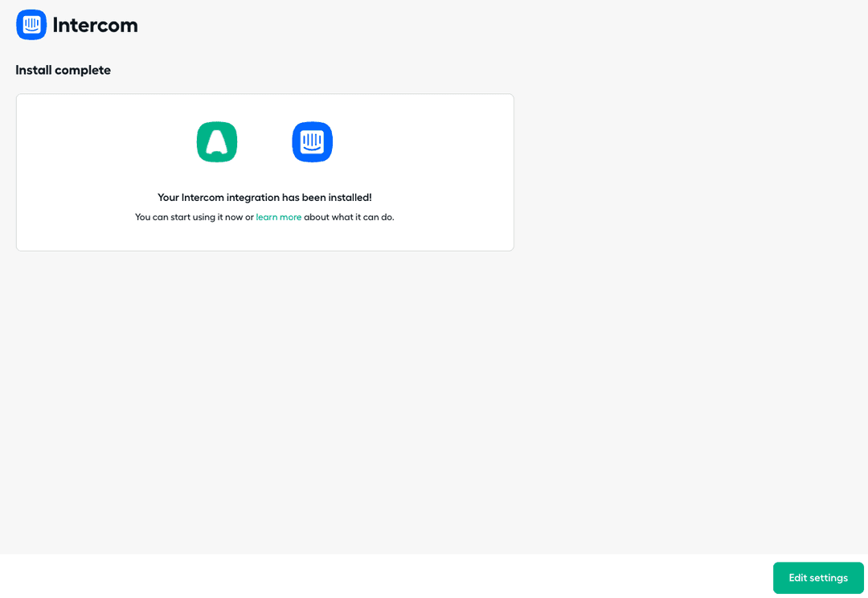Click the 'You can start using it now' text
This screenshot has width=868, height=598.
188,217
